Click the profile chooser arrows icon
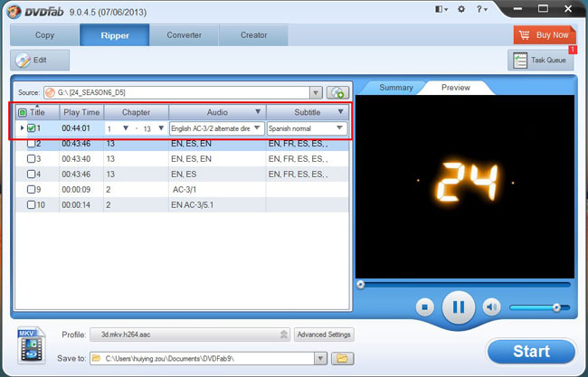Viewport: 588px width, 377px height. point(284,335)
